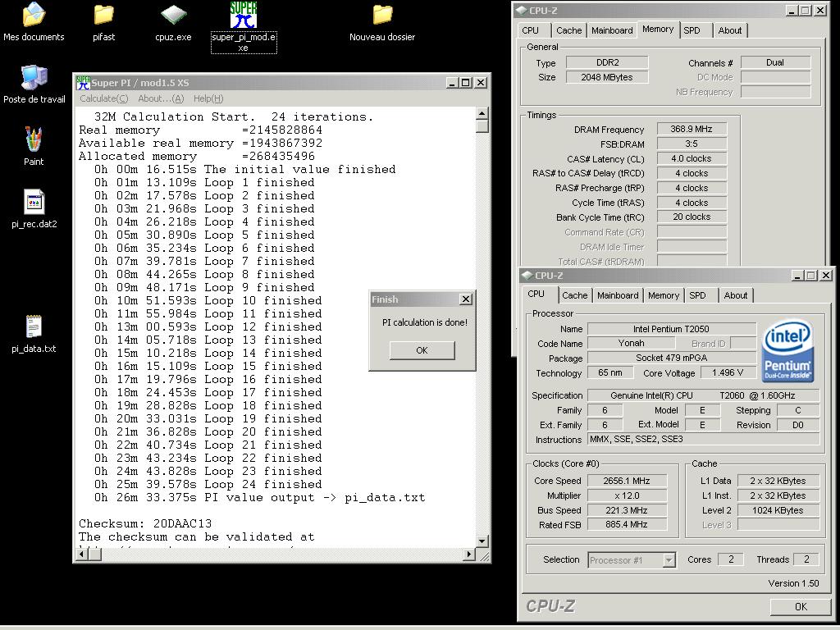Click the Code Name value Yonah
The image size is (840, 630).
(x=631, y=344)
